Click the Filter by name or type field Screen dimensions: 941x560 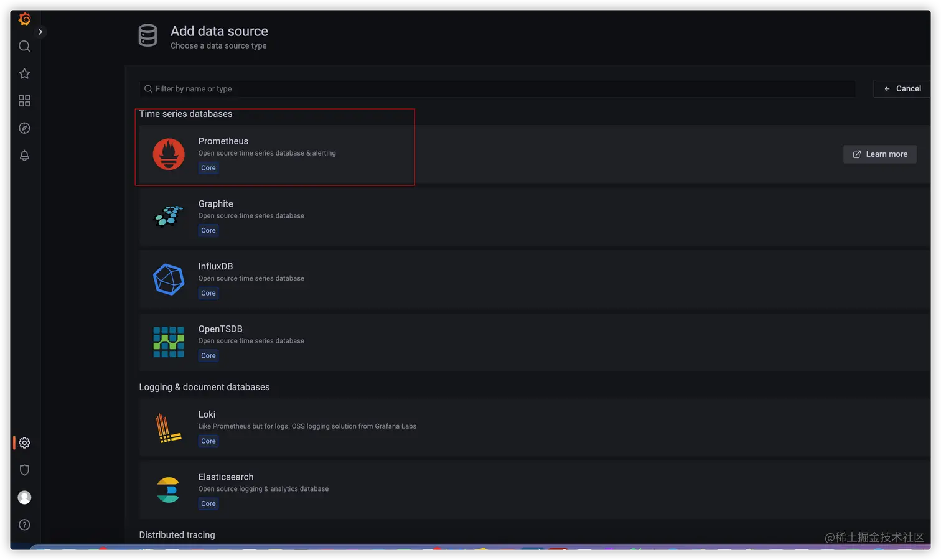click(x=497, y=89)
